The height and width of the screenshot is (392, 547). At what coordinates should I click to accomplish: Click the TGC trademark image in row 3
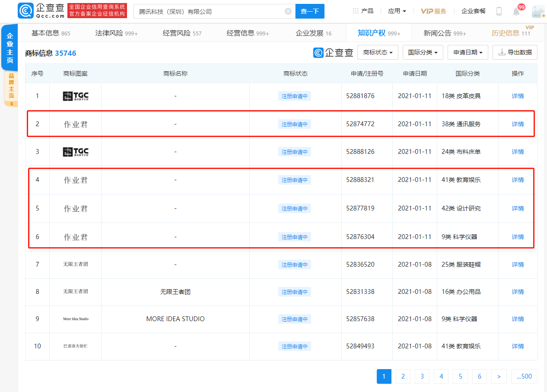76,152
